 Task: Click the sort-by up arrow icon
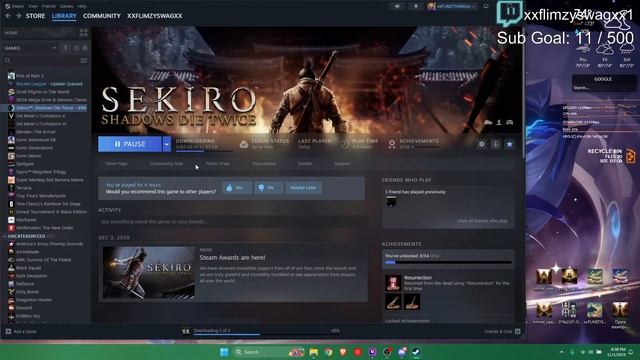[65, 48]
